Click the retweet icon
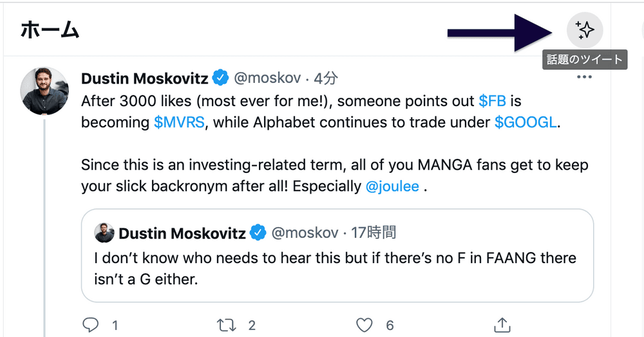Image resolution: width=644 pixels, height=337 pixels. pos(226,325)
